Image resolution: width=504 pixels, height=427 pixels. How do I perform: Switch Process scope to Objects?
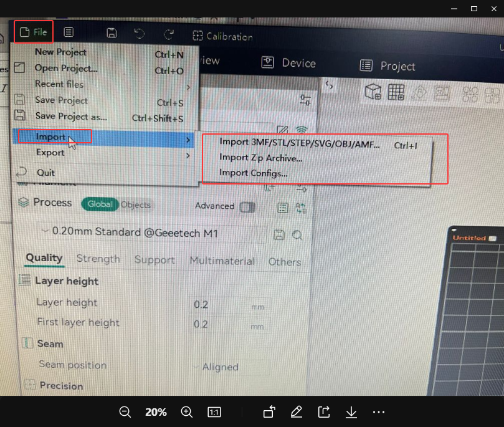point(136,204)
